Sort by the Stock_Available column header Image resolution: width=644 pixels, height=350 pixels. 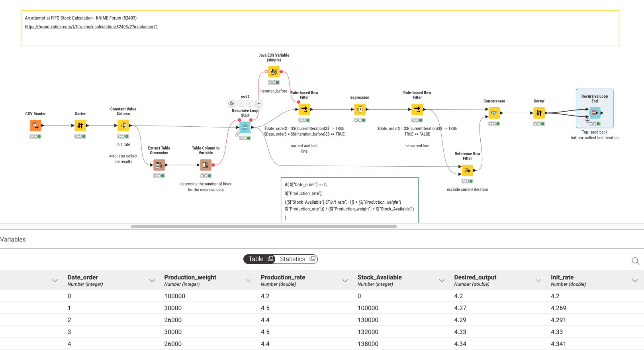tap(380, 277)
